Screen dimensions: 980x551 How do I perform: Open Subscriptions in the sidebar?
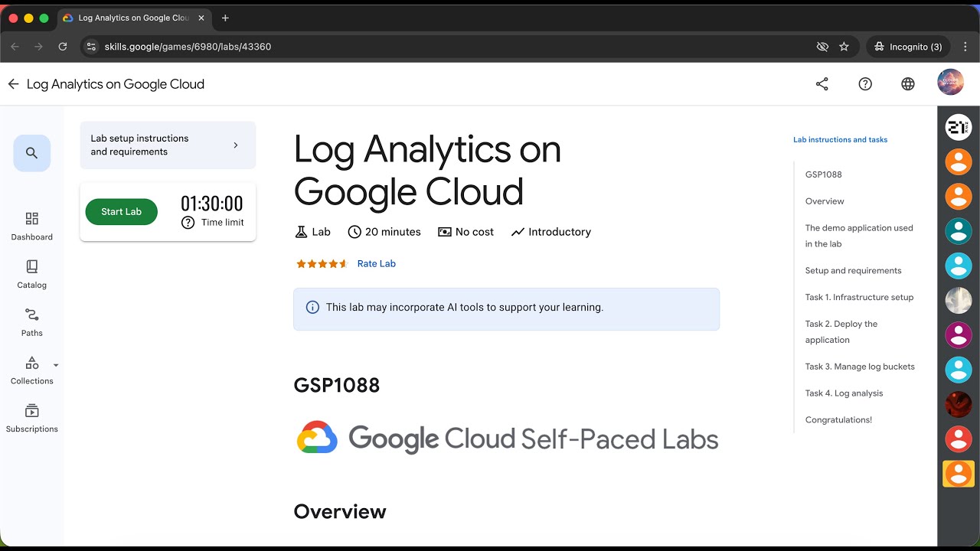click(32, 419)
